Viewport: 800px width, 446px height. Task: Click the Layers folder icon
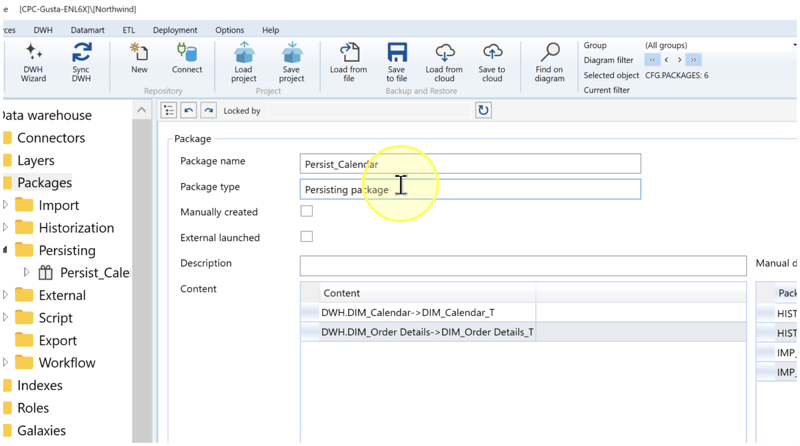click(x=7, y=160)
